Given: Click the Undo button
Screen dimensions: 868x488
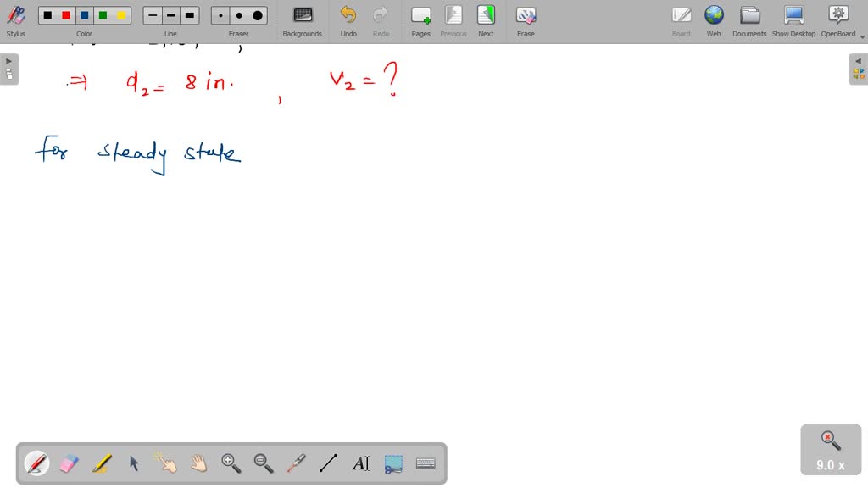Looking at the screenshot, I should (x=348, y=19).
